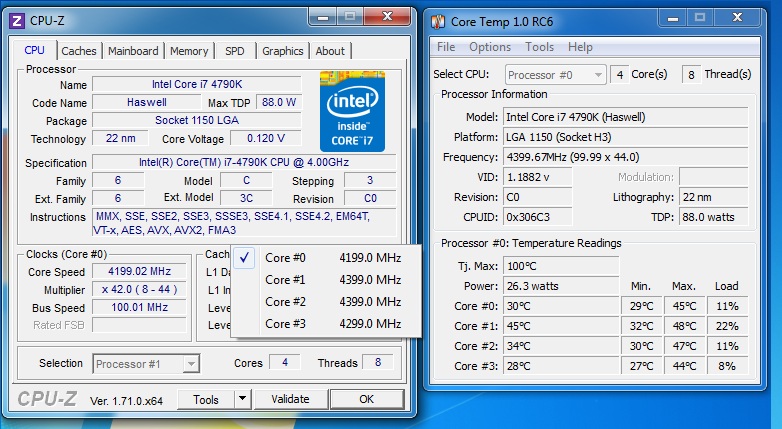
Task: Click the Core Voltage value 0.120 V
Action: (x=266, y=138)
